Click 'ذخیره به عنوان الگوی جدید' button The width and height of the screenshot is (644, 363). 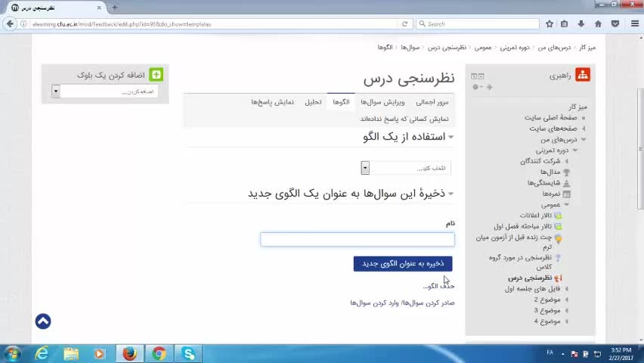403,263
